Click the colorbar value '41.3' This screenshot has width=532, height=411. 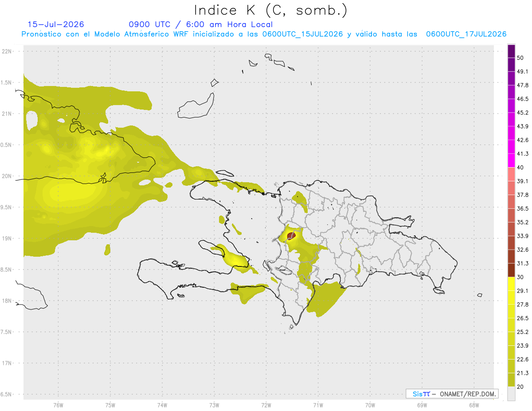[523, 154]
